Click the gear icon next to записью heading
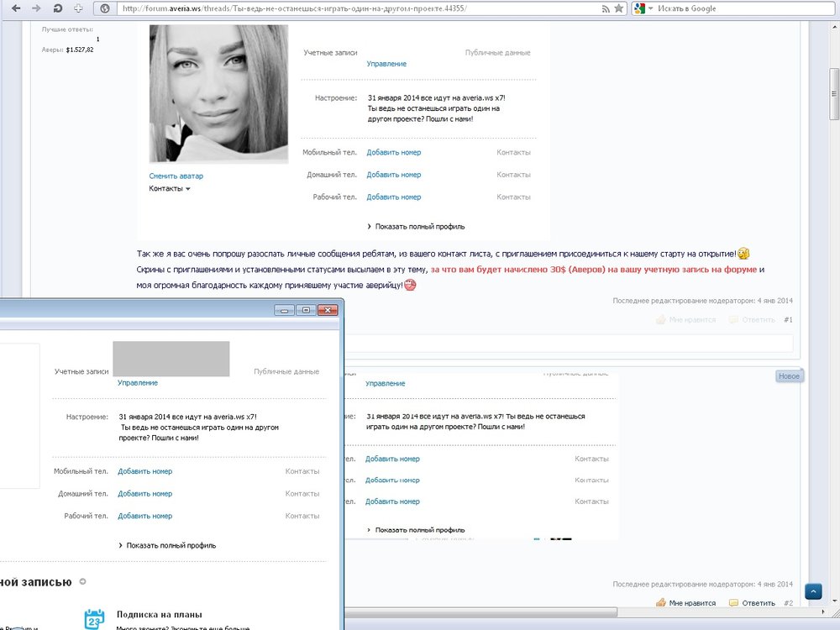This screenshot has height=630, width=840. pyautogui.click(x=81, y=581)
